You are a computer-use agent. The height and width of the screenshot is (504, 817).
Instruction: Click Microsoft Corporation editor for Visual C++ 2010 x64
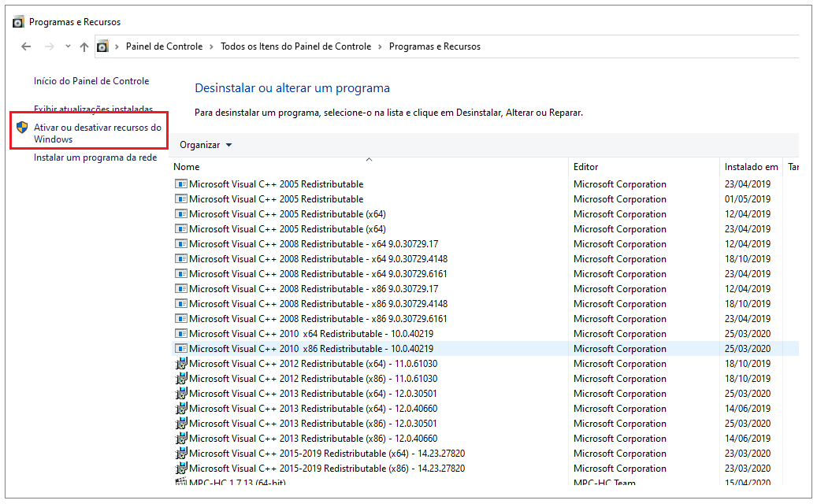pyautogui.click(x=619, y=334)
